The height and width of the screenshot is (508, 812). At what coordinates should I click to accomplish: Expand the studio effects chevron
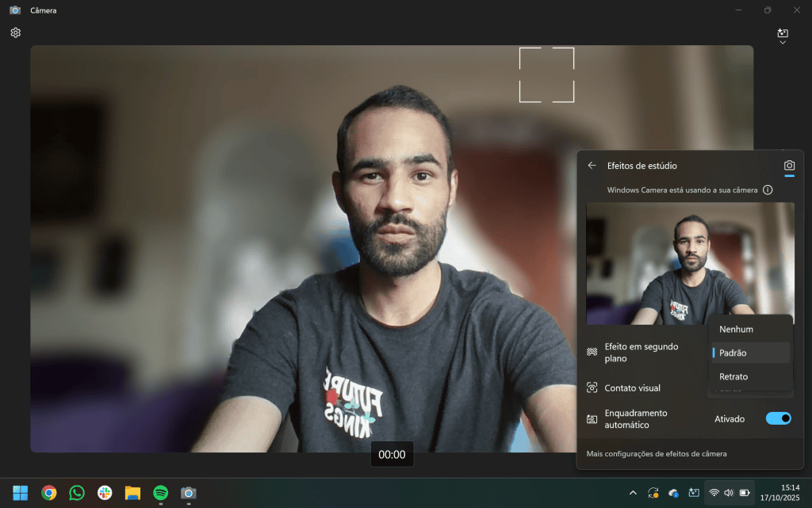click(782, 41)
